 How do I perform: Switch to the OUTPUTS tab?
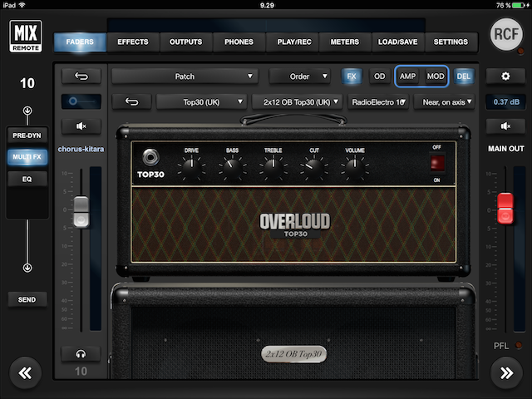(x=185, y=42)
